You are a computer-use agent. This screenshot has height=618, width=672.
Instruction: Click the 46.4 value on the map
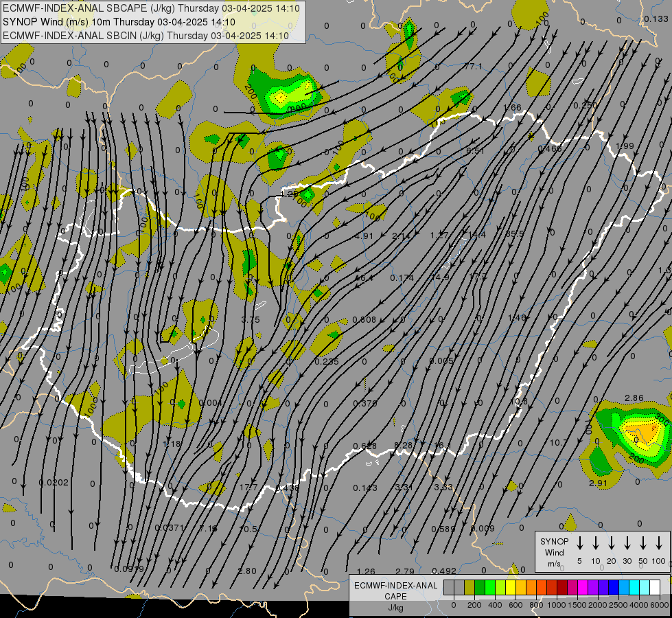click(x=363, y=278)
